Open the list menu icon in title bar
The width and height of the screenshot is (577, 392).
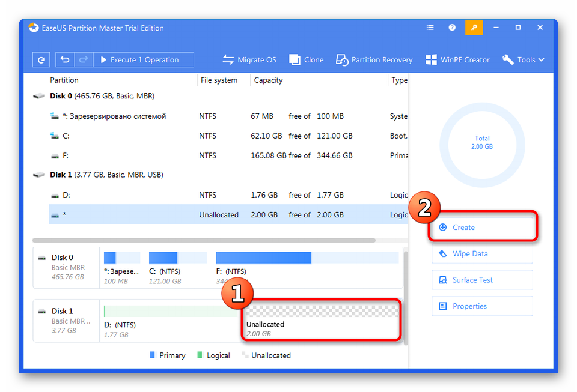(x=430, y=28)
